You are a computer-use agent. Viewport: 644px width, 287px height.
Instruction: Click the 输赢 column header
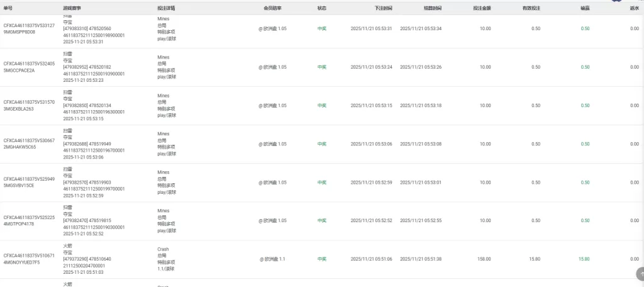[x=585, y=8]
